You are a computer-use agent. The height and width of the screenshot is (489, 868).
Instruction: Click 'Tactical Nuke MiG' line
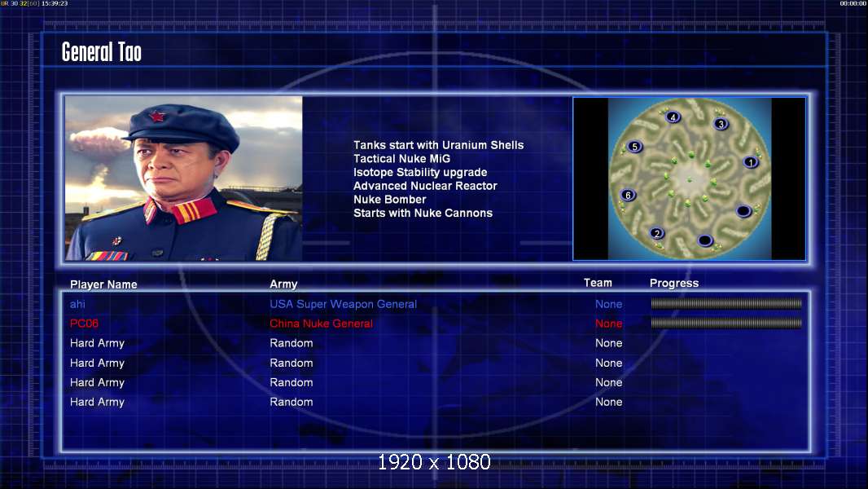coord(402,158)
